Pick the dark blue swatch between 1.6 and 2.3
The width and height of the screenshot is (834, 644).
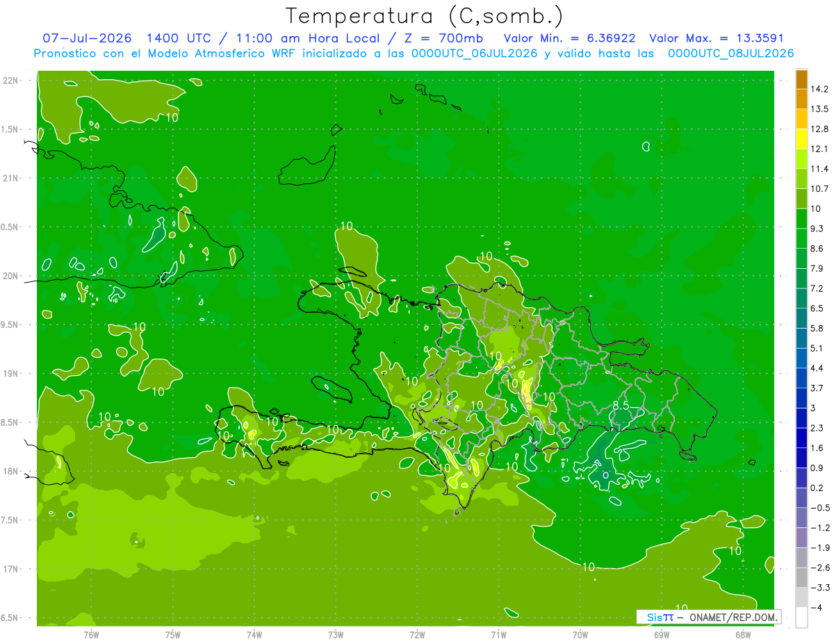(801, 438)
